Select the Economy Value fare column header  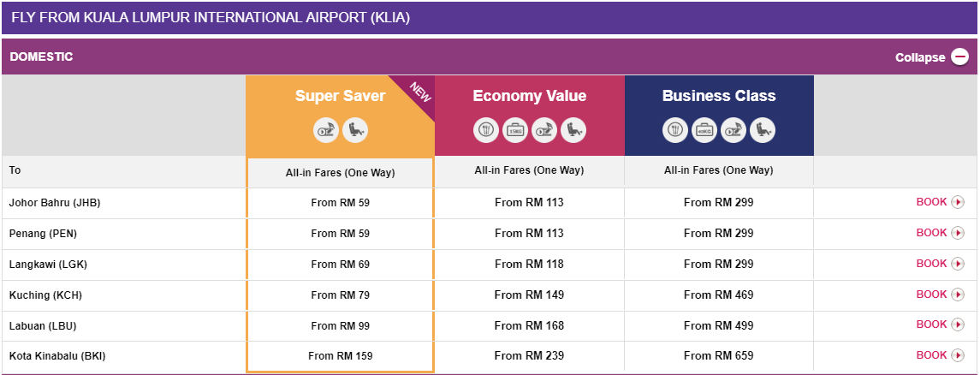(529, 96)
